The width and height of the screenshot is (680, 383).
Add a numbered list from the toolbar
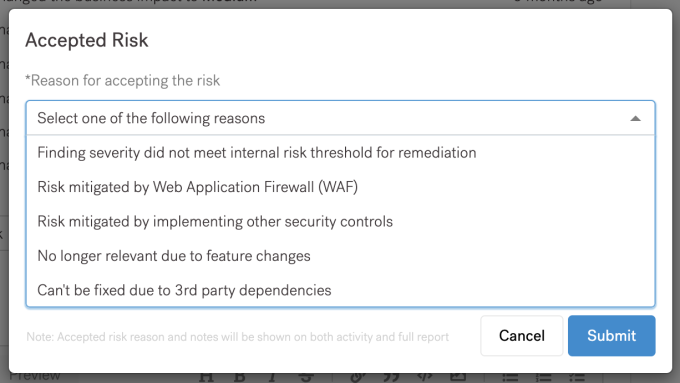point(543,377)
